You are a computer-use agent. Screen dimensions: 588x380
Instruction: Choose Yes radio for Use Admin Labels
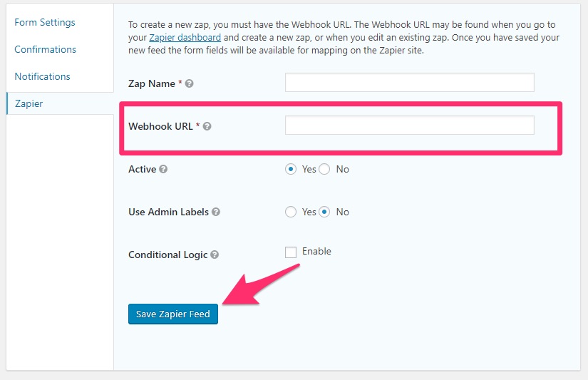[291, 212]
